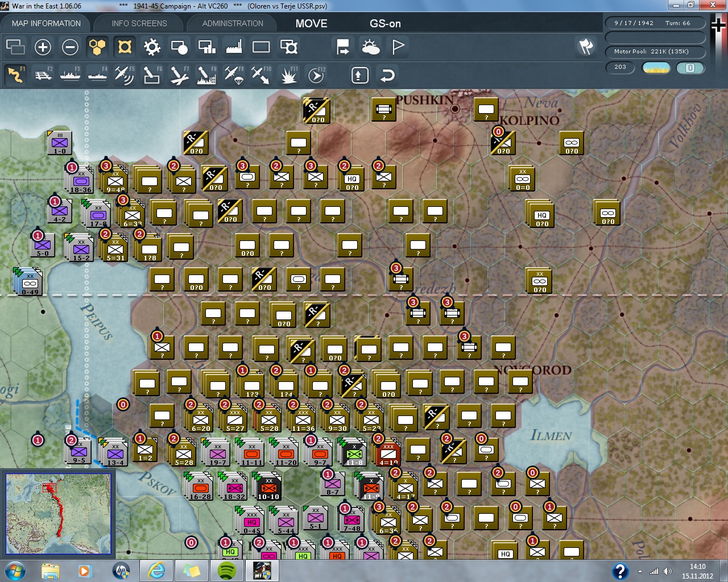Click the F12 circled arrow button

pos(316,75)
